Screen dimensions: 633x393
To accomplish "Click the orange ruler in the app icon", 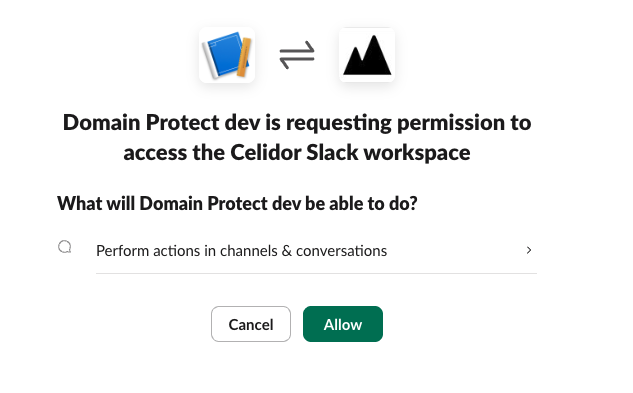I will pos(244,57).
